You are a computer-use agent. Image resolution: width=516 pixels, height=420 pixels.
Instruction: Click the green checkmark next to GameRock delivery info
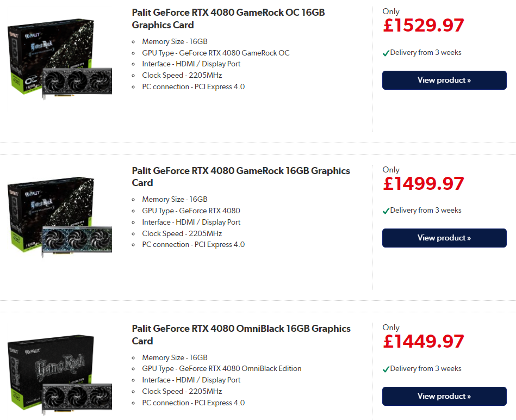[387, 211]
